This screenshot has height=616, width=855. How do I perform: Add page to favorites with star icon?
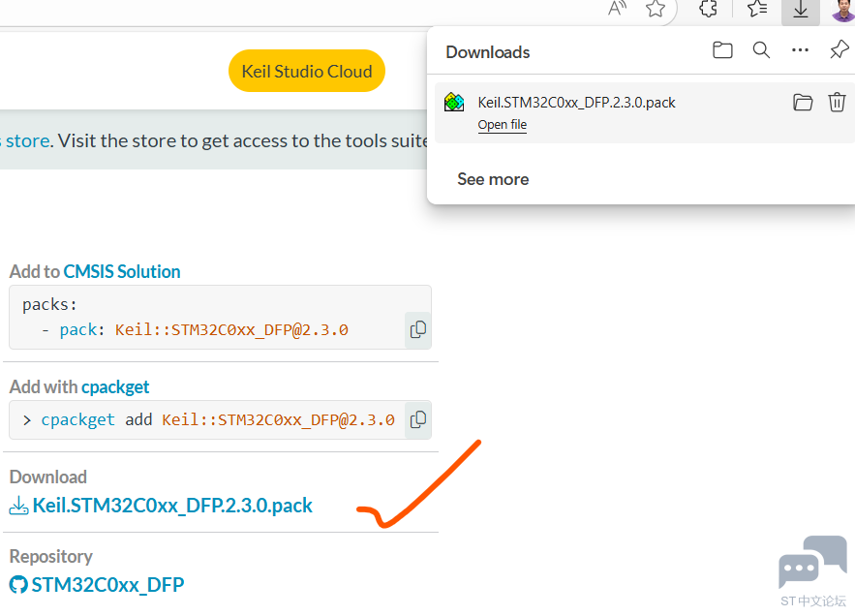tap(656, 10)
